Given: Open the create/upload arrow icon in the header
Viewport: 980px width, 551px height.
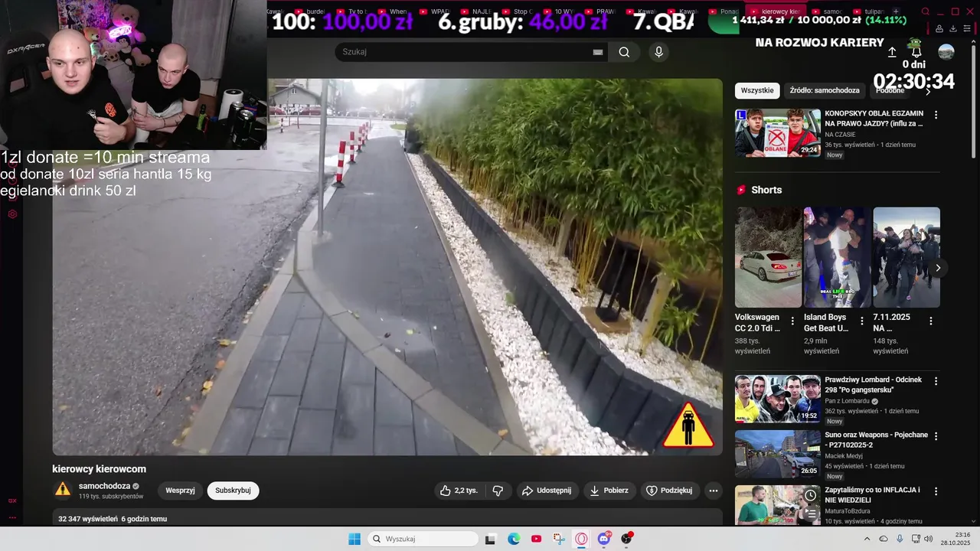Looking at the screenshot, I should pos(892,52).
